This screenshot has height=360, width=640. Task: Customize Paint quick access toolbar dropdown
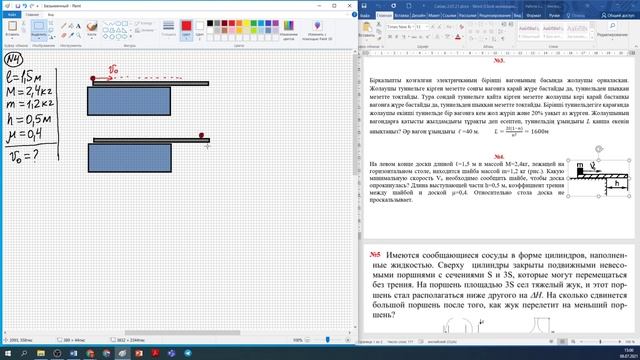(x=38, y=6)
